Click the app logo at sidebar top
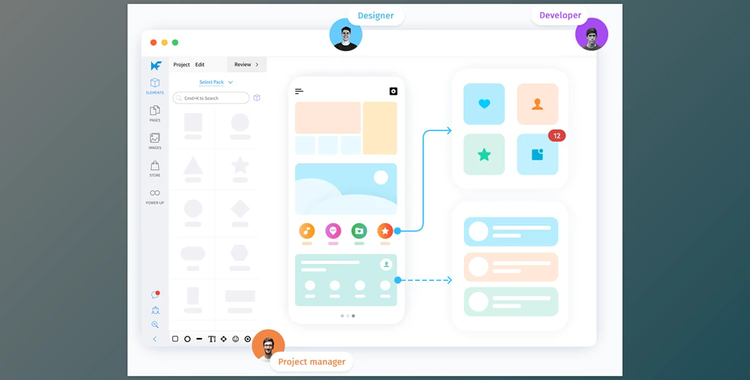750x380 pixels. pyautogui.click(x=156, y=66)
